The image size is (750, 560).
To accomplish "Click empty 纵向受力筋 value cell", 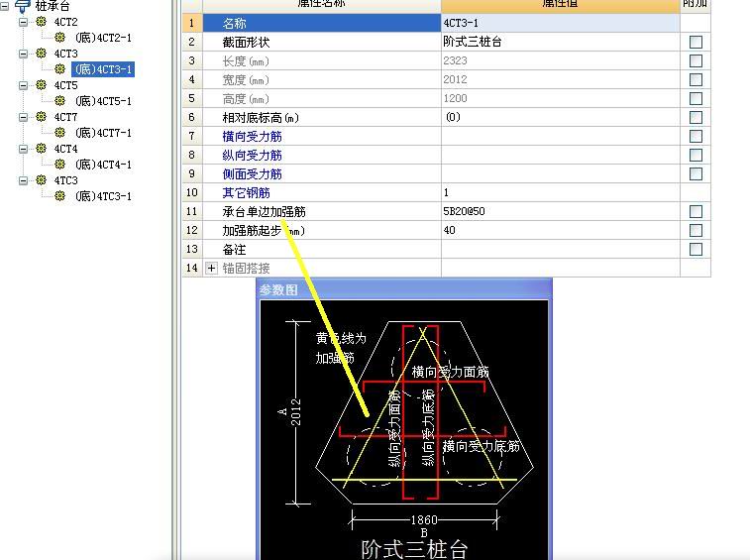I will pos(560,155).
